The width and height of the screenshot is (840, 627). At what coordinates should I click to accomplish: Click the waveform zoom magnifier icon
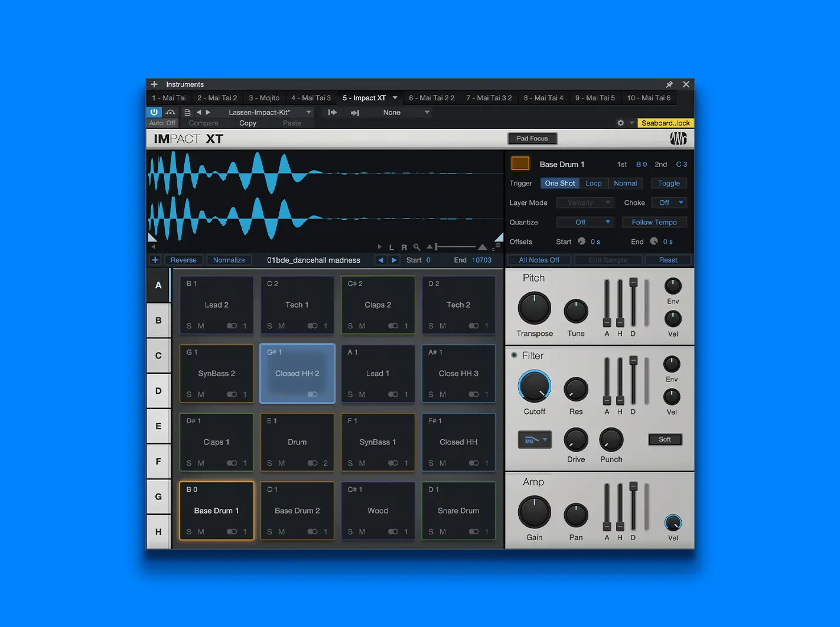tap(417, 247)
